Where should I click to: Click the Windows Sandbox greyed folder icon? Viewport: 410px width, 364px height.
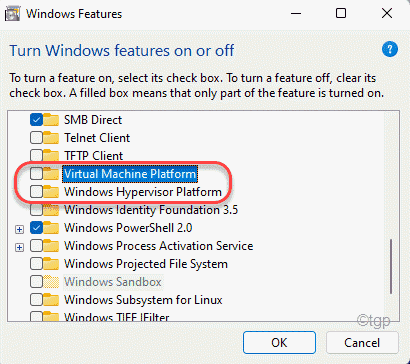(x=51, y=281)
